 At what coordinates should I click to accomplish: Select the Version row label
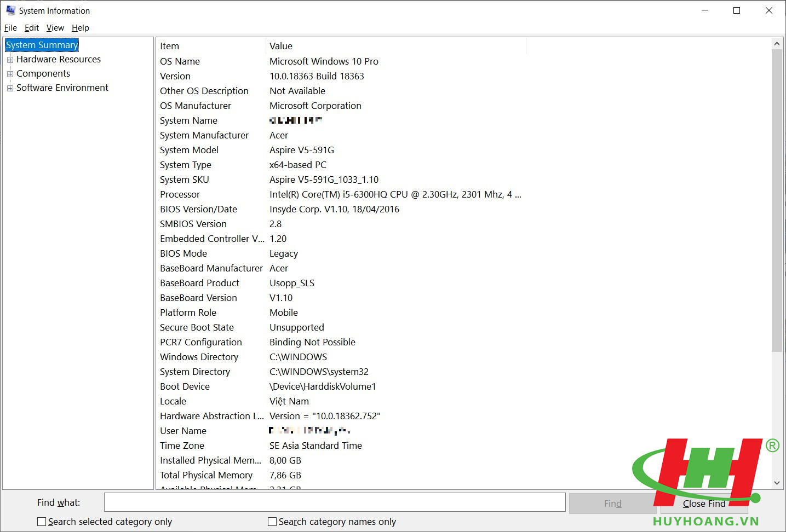(175, 76)
